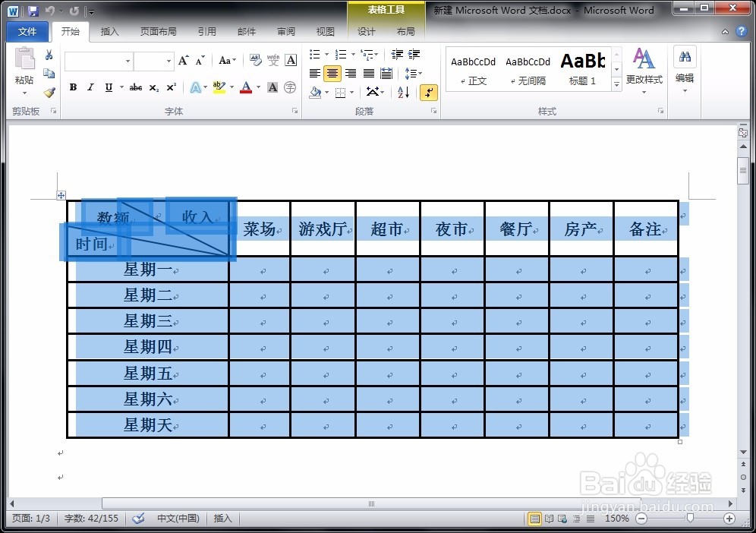Open the font name dropdown

click(128, 61)
